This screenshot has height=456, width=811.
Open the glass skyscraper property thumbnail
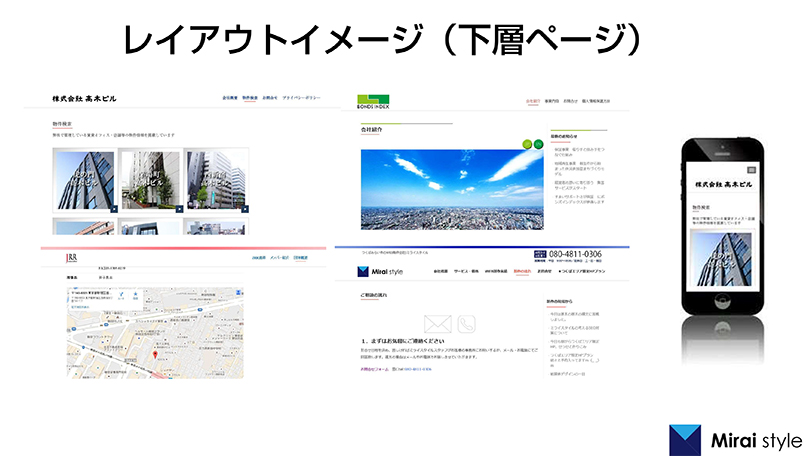tap(85, 180)
